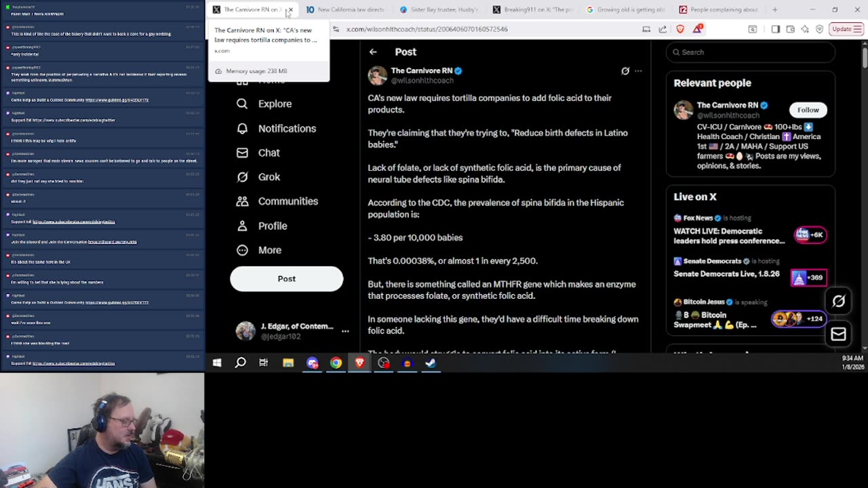
Task: Switch to People complaining about tab
Action: coord(719,9)
